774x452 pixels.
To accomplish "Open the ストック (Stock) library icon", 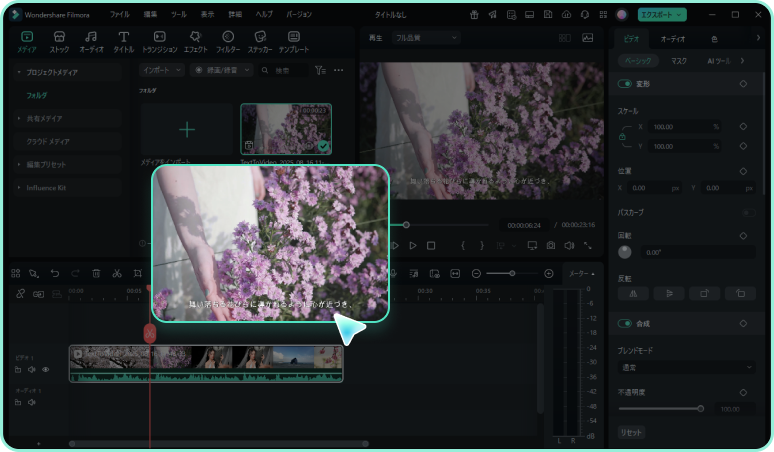I will 59,37.
